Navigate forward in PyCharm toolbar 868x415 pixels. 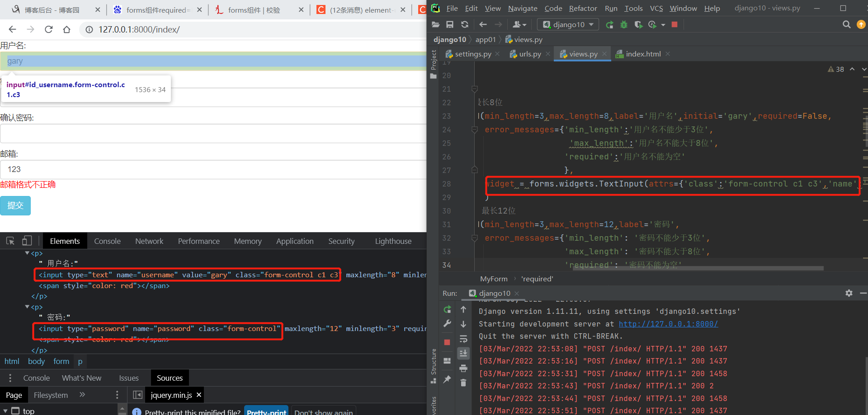pos(498,24)
